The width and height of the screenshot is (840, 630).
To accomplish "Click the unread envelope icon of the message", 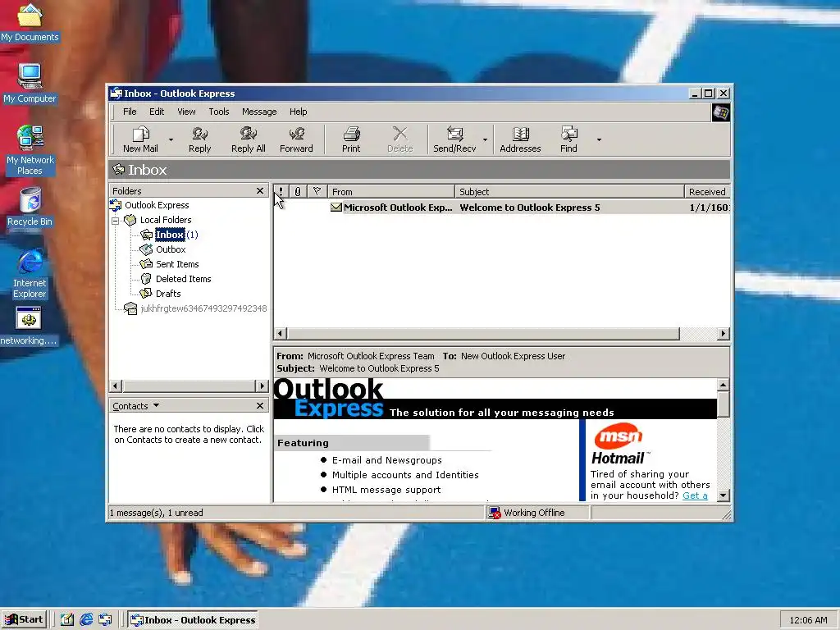I will tap(336, 208).
